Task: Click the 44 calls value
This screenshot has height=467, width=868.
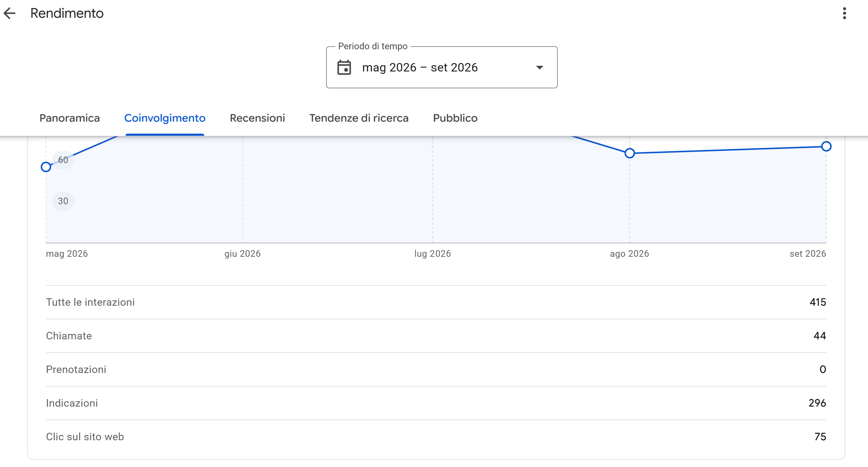Action: (x=820, y=336)
